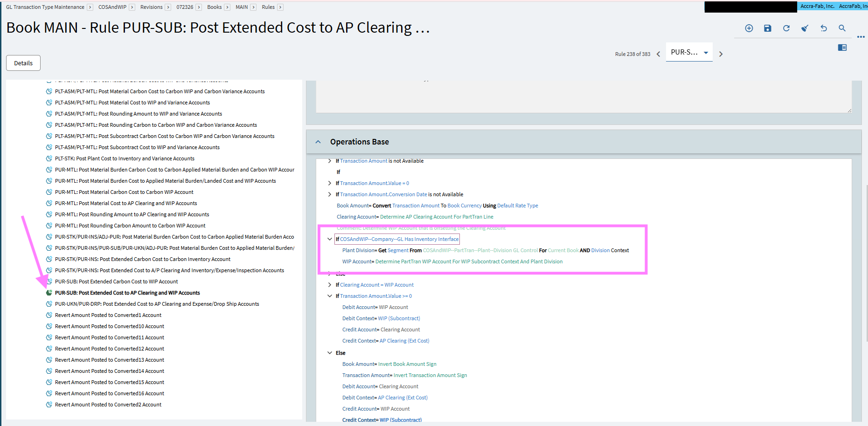
Task: Click the icon beside PUR-MTL: Post Material Cost to AP Clearing
Action: coord(49,203)
